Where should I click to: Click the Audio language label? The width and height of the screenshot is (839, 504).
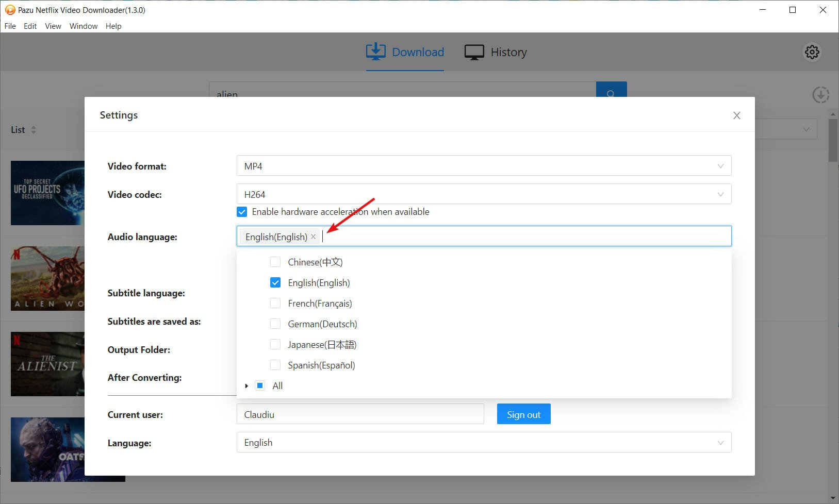coord(142,237)
